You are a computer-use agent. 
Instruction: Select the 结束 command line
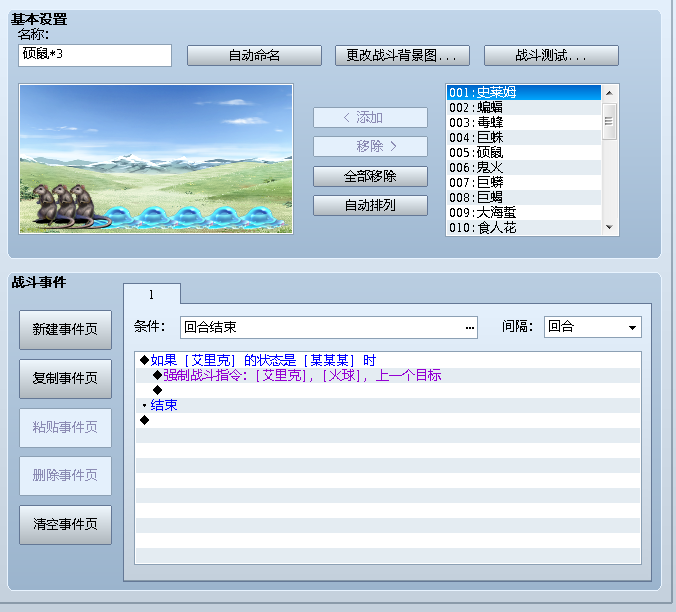click(x=388, y=405)
